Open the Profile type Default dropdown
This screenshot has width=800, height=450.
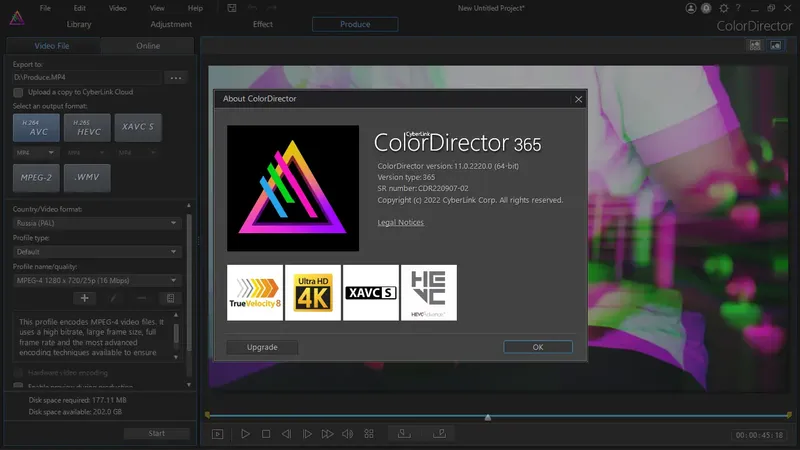[97, 252]
